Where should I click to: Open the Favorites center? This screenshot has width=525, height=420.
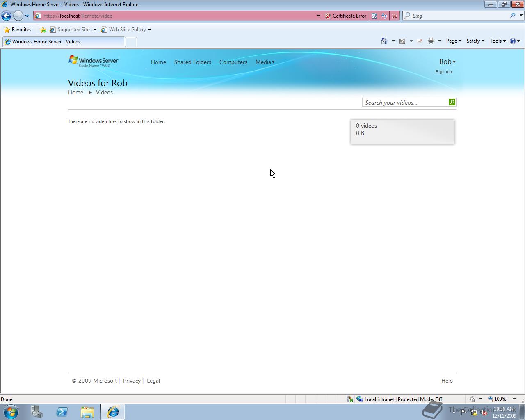coord(17,30)
